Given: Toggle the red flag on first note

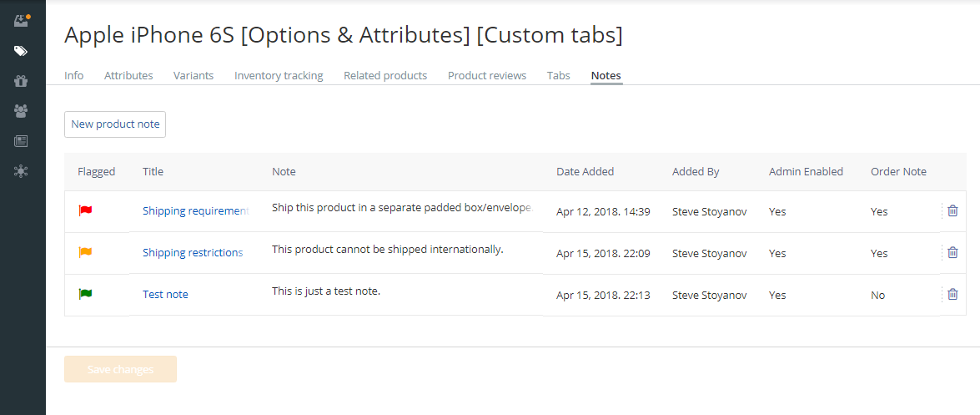Looking at the screenshot, I should tap(85, 210).
